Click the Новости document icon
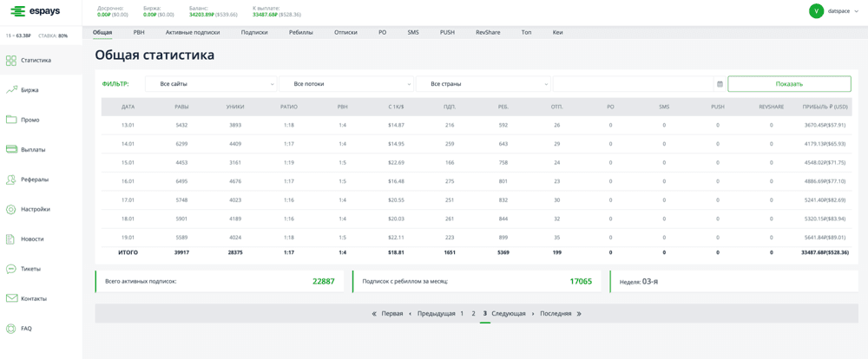Viewport: 868px width, 359px height. [x=11, y=239]
